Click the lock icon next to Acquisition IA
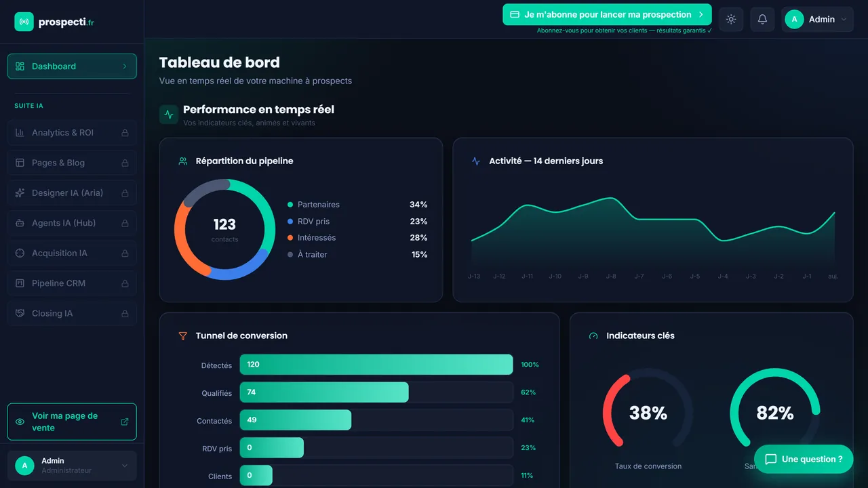The image size is (868, 488). (125, 253)
